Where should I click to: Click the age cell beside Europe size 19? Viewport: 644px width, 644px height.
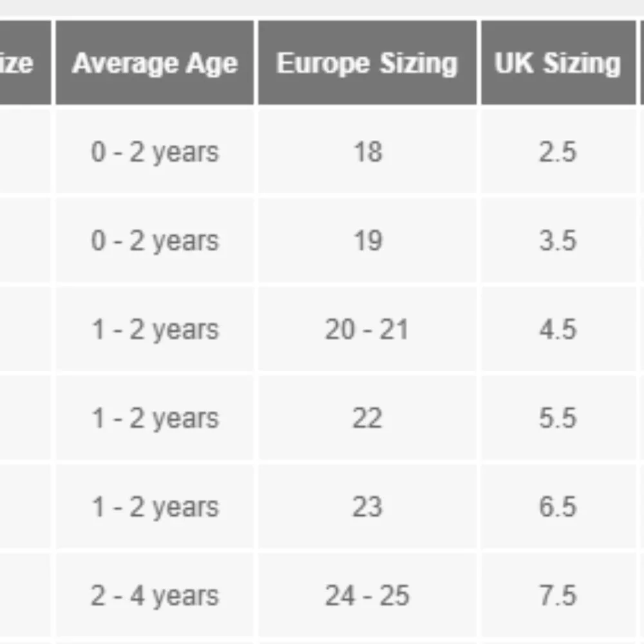tap(155, 241)
